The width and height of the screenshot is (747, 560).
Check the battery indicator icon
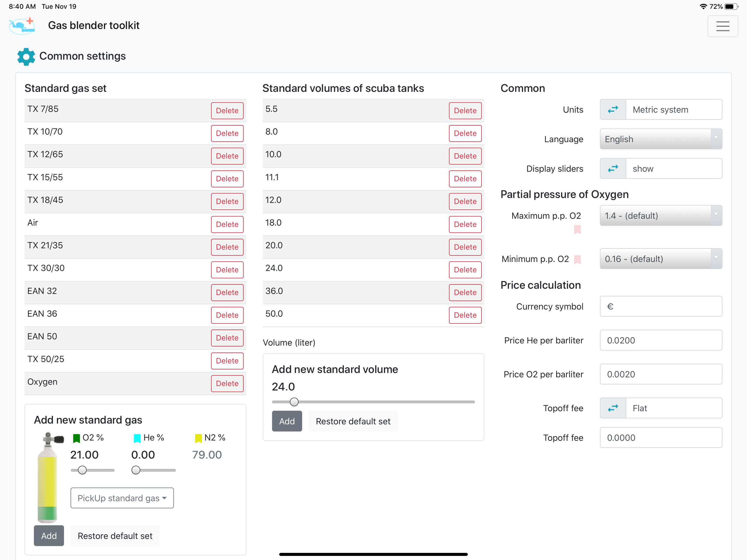click(731, 6)
